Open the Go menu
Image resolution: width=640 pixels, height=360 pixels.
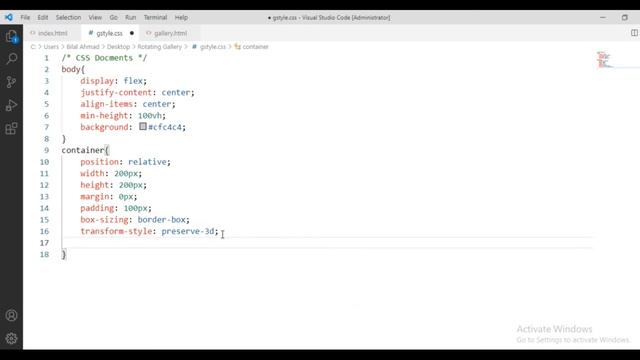(113, 18)
